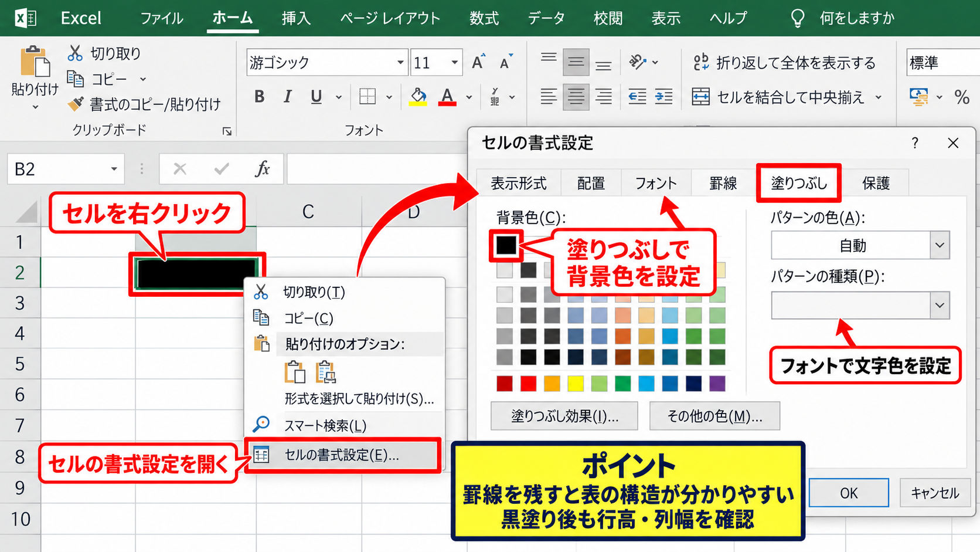Click the column C header

pyautogui.click(x=308, y=212)
